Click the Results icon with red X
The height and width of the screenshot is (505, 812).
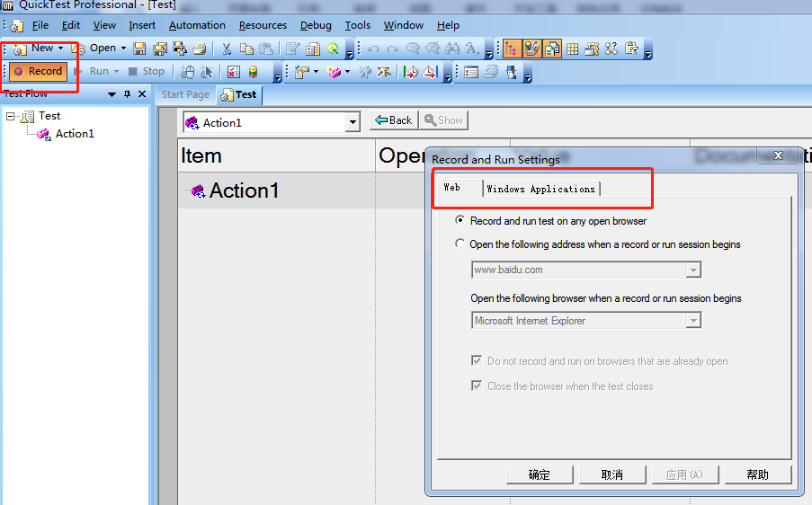pyautogui.click(x=234, y=72)
